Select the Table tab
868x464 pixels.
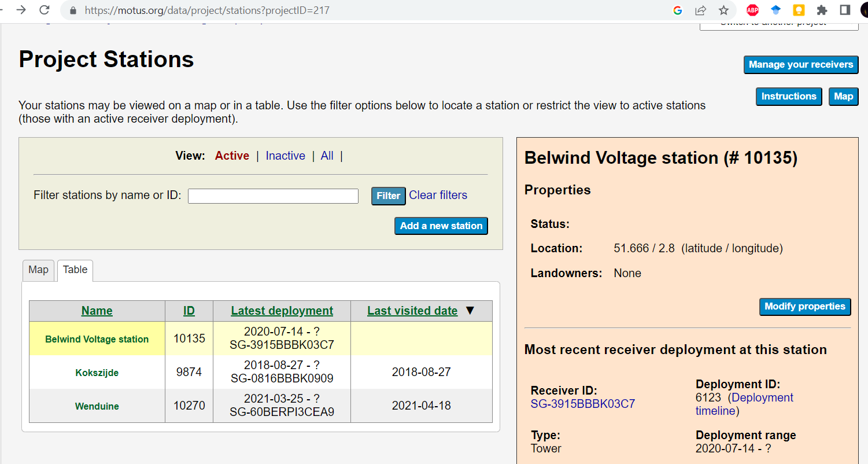(x=75, y=270)
